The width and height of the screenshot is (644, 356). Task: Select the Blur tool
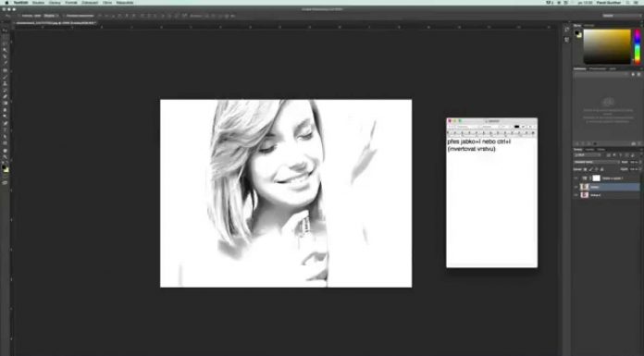tap(5, 110)
